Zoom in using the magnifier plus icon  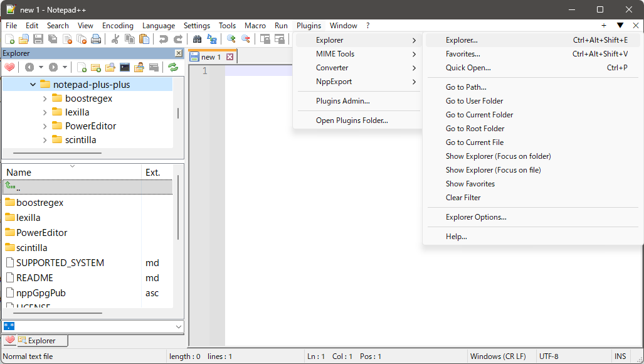pyautogui.click(x=231, y=39)
